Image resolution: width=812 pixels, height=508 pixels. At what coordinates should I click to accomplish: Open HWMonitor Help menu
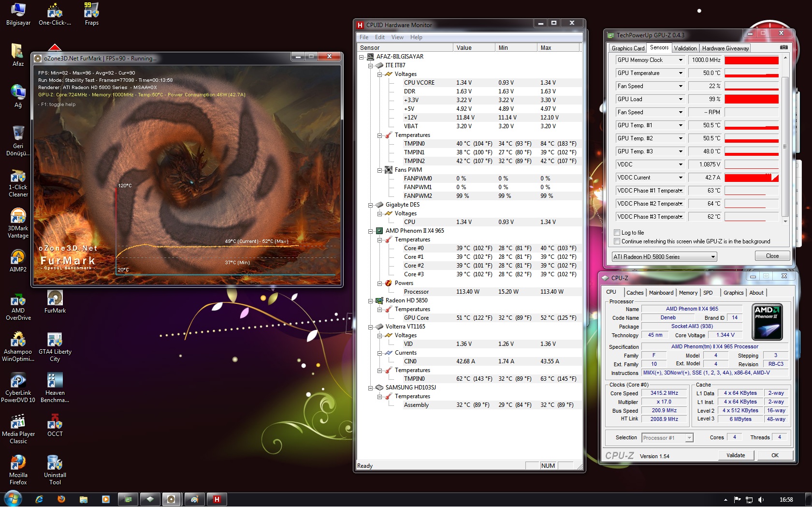[416, 37]
